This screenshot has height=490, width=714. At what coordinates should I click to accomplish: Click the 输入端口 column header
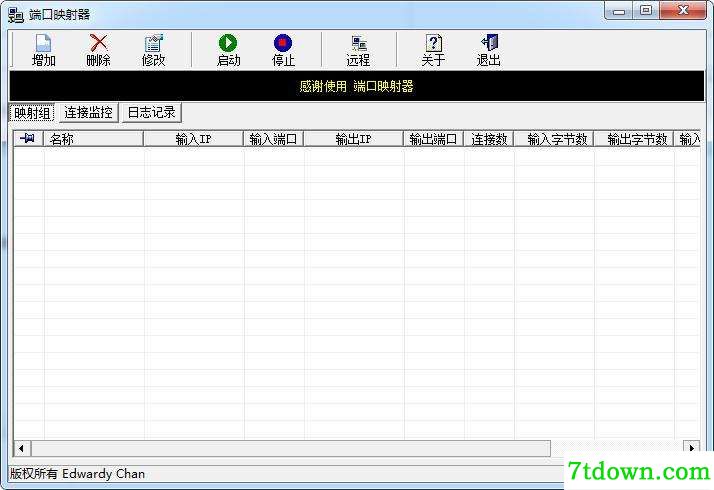point(273,138)
